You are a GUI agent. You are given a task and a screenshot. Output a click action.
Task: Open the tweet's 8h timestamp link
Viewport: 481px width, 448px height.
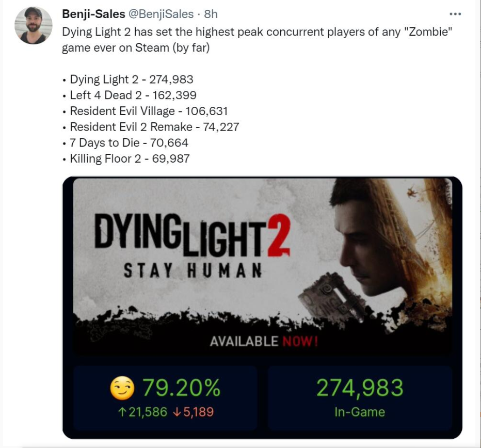[x=211, y=14]
